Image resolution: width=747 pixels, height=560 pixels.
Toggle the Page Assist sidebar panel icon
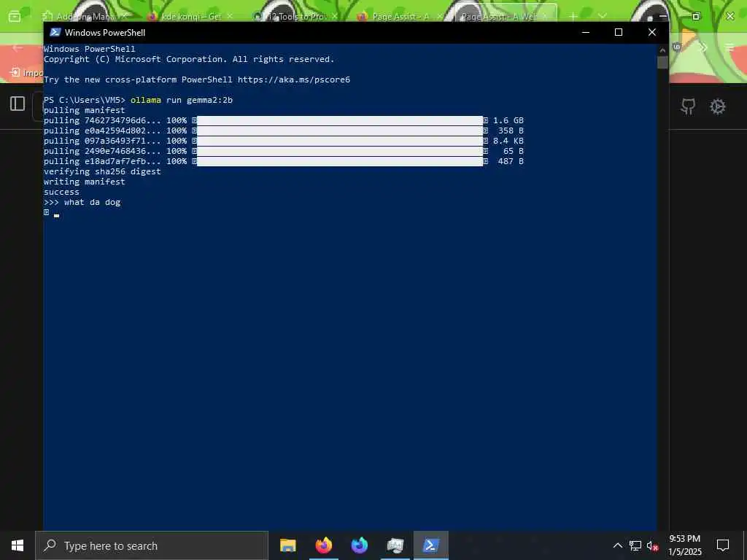pyautogui.click(x=18, y=104)
